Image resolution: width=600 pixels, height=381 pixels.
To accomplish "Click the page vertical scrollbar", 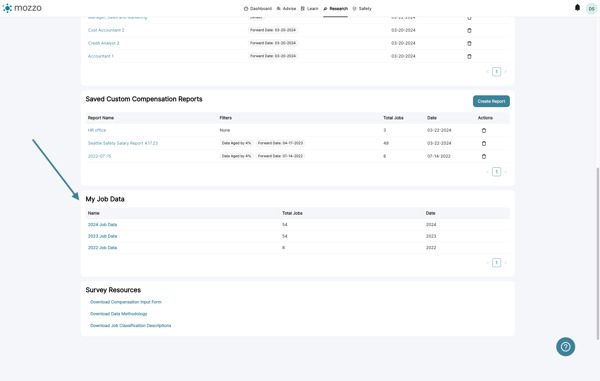I will pyautogui.click(x=598, y=254).
